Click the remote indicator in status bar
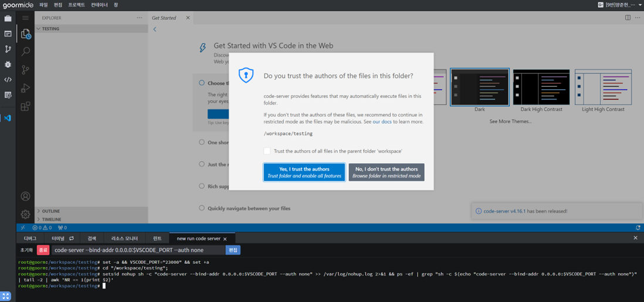Image resolution: width=644 pixels, height=302 pixels. 23,227
